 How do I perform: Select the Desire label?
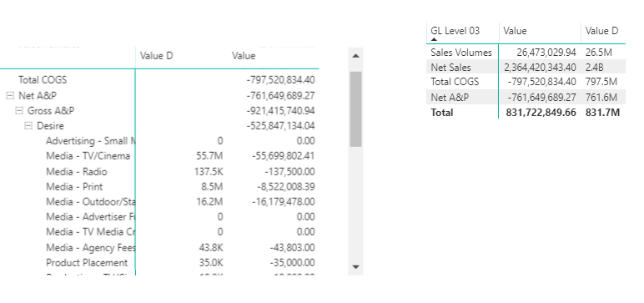click(x=50, y=126)
